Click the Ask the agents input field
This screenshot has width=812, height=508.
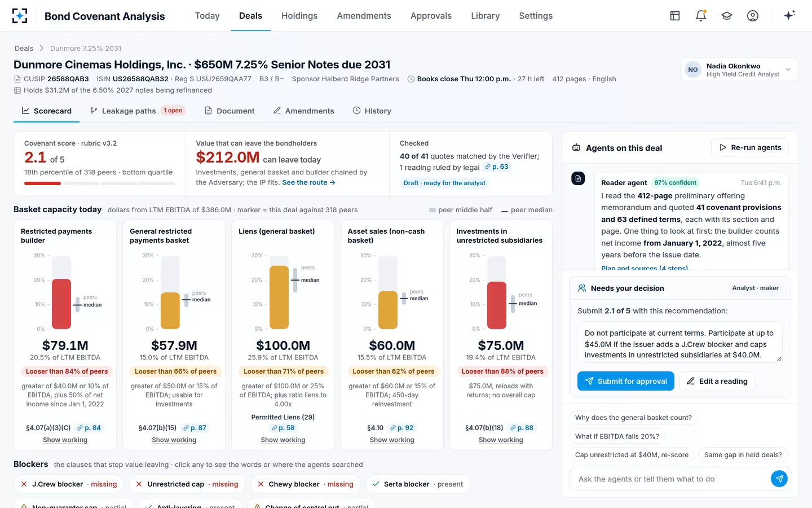671,479
